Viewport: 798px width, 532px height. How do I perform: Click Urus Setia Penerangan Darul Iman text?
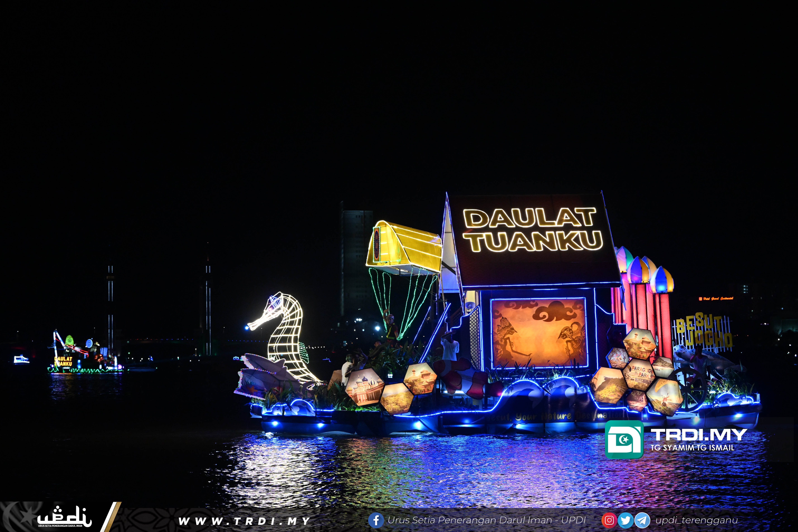click(x=486, y=520)
